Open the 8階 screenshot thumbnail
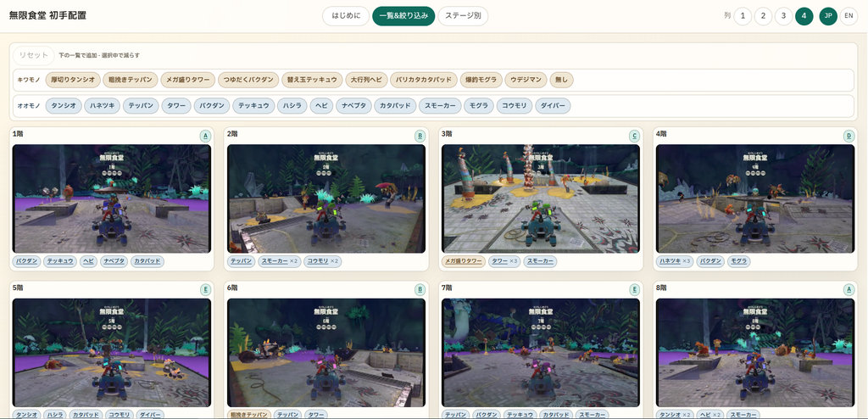This screenshot has width=868, height=419. tap(755, 353)
